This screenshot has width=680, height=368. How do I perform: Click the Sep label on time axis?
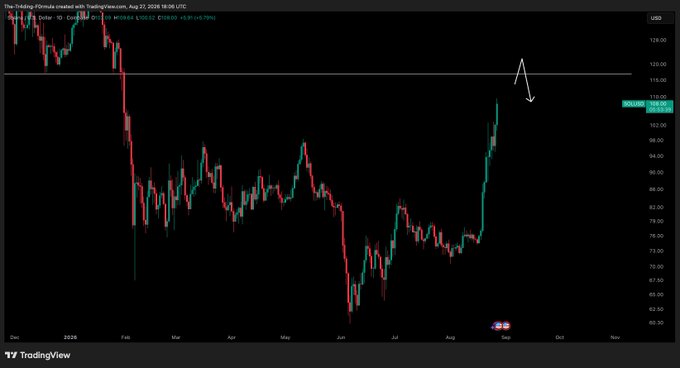click(x=506, y=337)
